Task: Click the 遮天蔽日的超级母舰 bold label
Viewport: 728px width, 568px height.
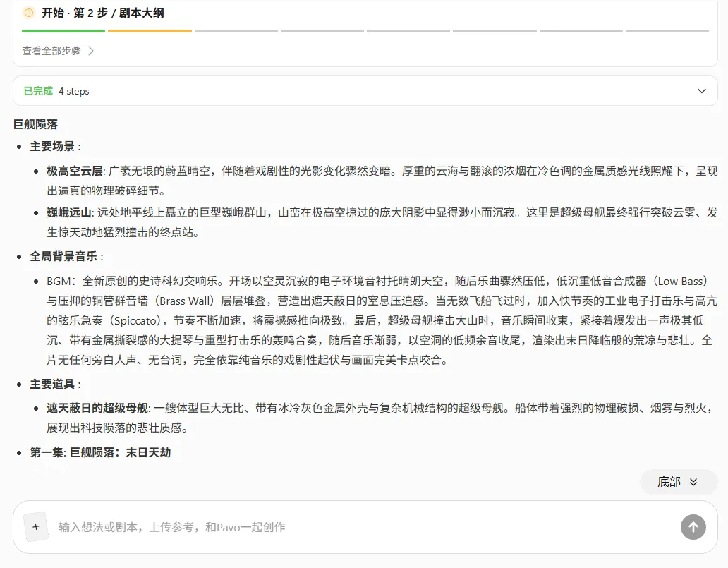Action: point(97,409)
